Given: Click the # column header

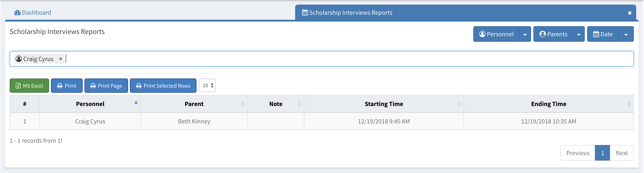Looking at the screenshot, I should coord(25,104).
